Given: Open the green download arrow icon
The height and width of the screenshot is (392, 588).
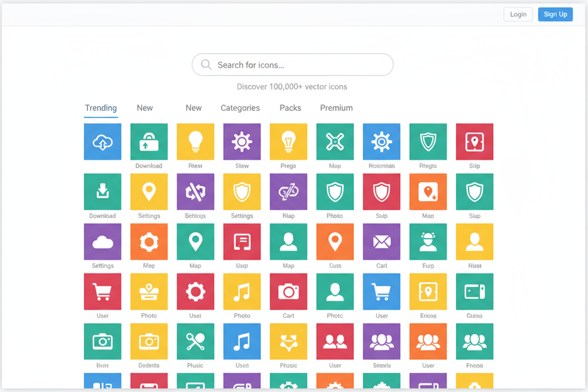Looking at the screenshot, I should [x=102, y=192].
